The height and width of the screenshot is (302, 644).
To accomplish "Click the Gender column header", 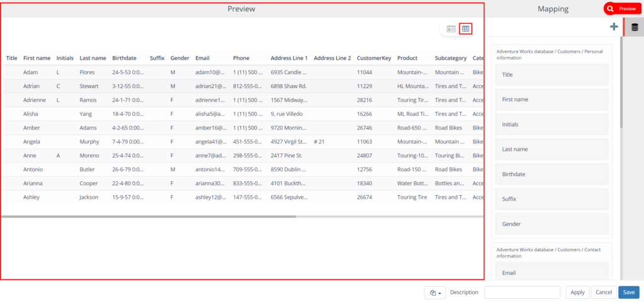I will coord(180,59).
